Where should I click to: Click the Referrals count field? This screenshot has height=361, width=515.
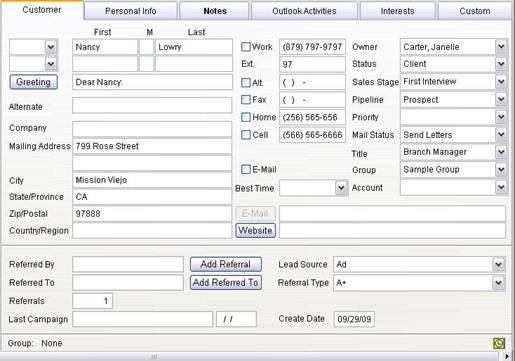pos(92,301)
